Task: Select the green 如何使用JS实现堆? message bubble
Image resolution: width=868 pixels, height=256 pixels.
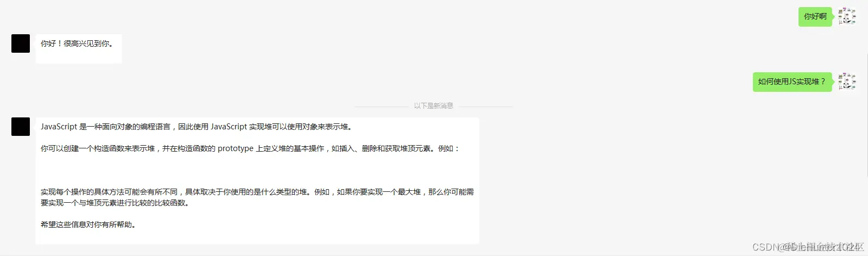Action: pyautogui.click(x=792, y=82)
